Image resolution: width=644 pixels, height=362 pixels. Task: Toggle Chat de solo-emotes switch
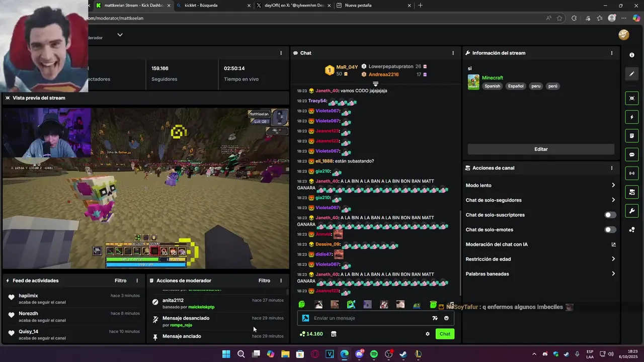[x=610, y=230]
